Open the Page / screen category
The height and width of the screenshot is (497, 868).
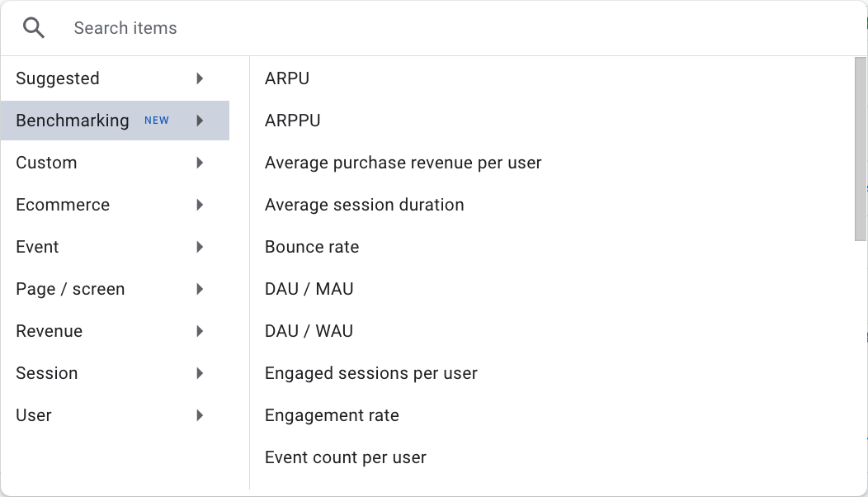tap(70, 289)
